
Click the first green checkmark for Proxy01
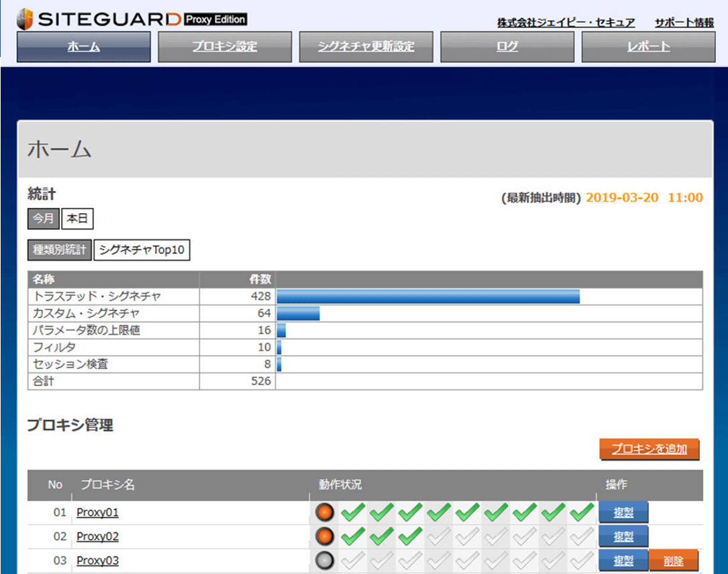pyautogui.click(x=350, y=512)
